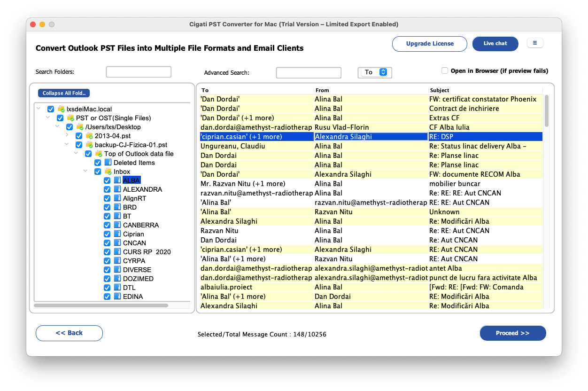
Task: Go Back to previous step
Action: [69, 333]
